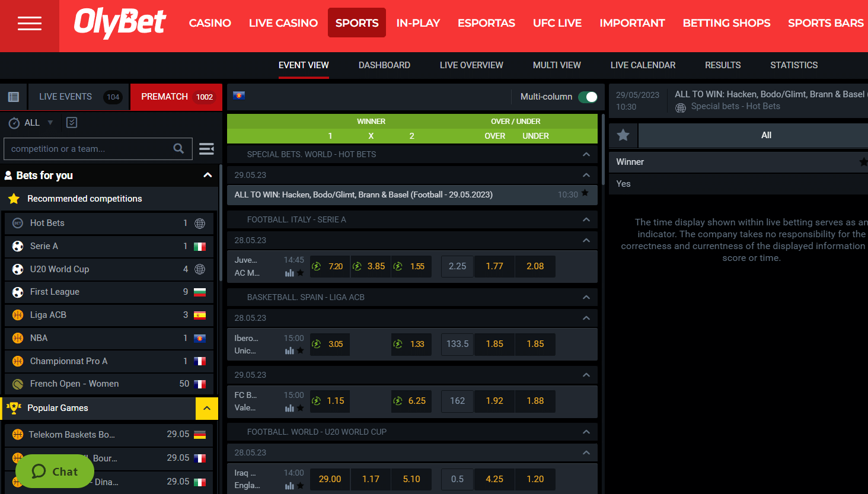Open statistics for Iraq vs Engla match

pyautogui.click(x=289, y=486)
